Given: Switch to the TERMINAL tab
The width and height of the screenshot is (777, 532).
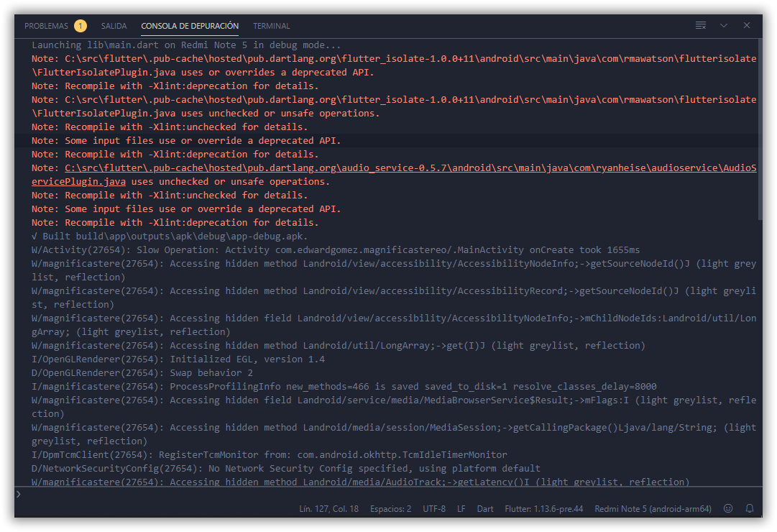Looking at the screenshot, I should (272, 26).
